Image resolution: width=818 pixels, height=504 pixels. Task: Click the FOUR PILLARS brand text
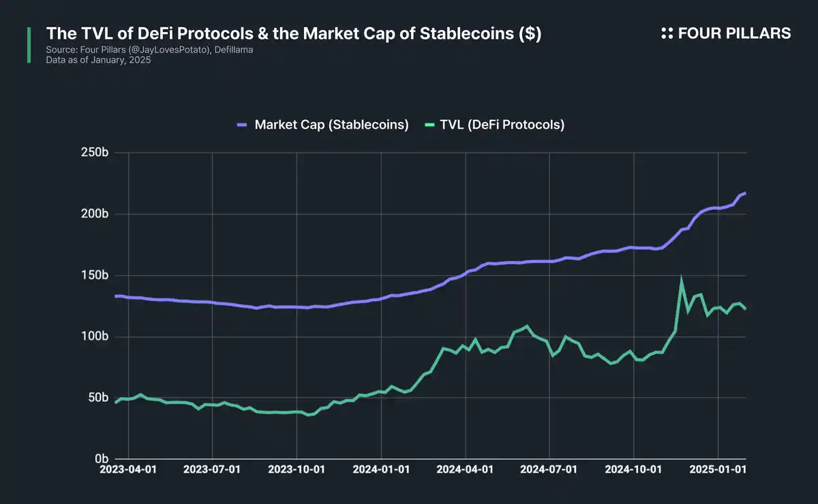(734, 33)
